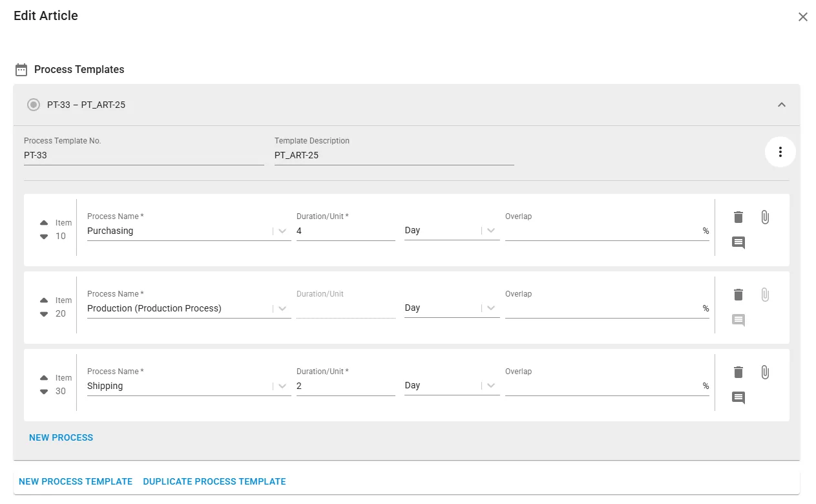Open comments for the Shipping process
The height and width of the screenshot is (504, 816).
point(738,398)
